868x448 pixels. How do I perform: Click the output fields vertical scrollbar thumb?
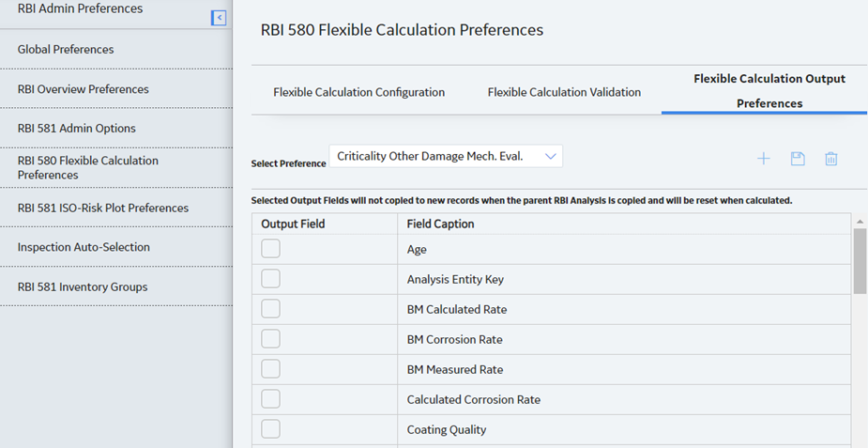860,261
